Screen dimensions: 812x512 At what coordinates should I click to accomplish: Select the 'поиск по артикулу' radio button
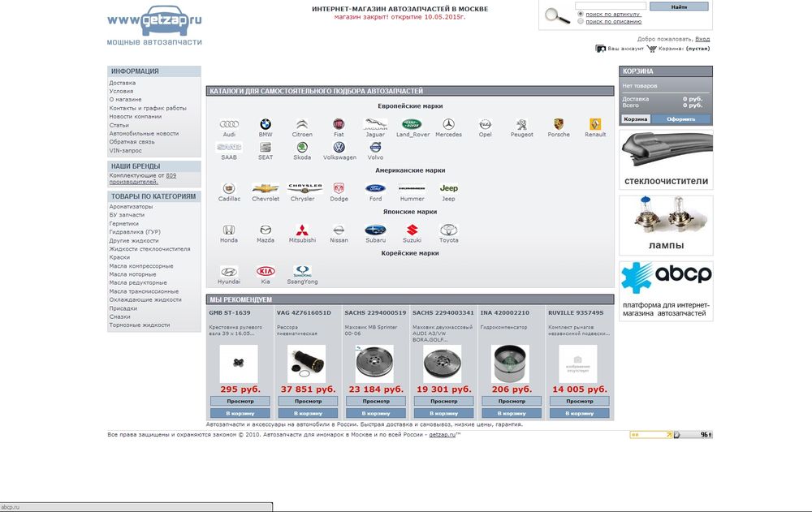pos(581,14)
